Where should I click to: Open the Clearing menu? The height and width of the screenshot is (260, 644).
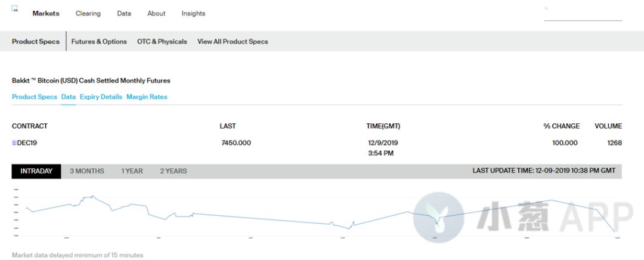[x=88, y=14]
